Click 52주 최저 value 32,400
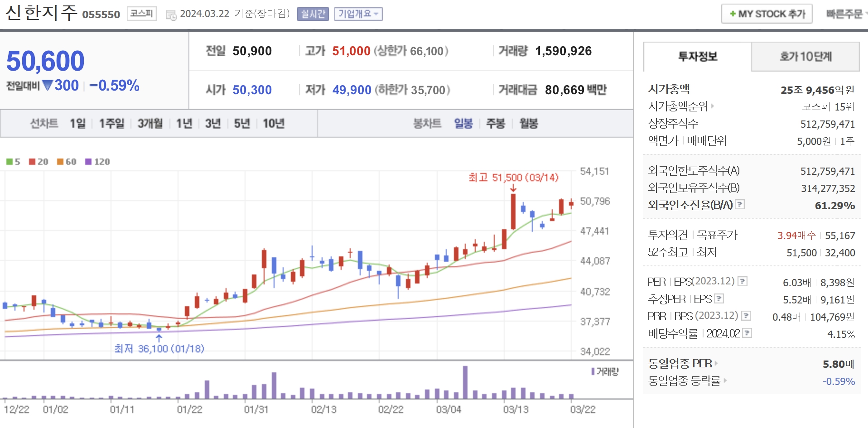The image size is (868, 428). pos(840,253)
